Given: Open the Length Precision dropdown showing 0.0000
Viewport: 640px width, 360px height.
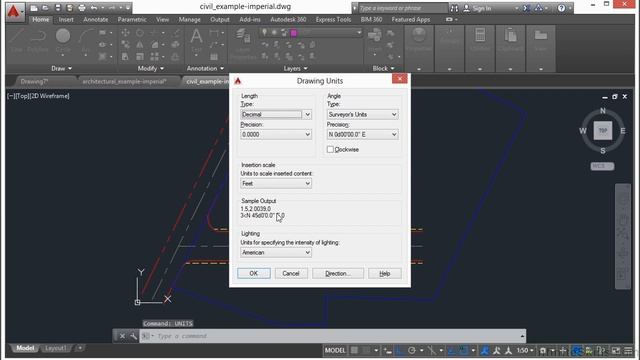Looking at the screenshot, I should (x=276, y=134).
